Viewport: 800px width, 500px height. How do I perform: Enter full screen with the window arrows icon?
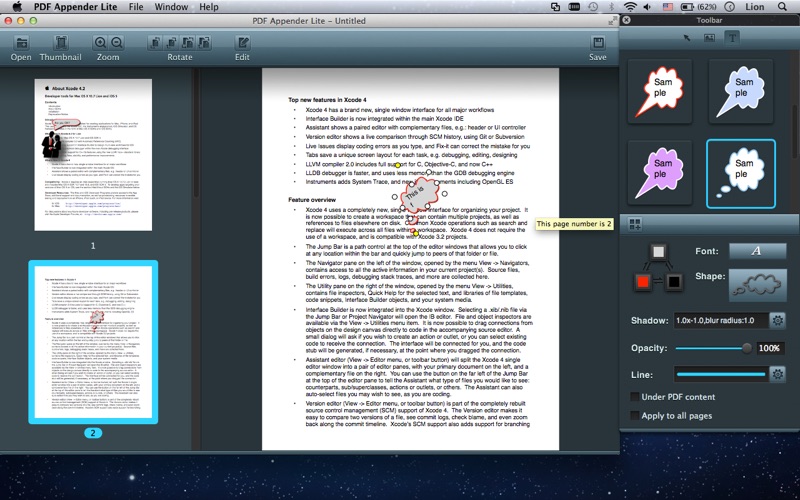613,20
